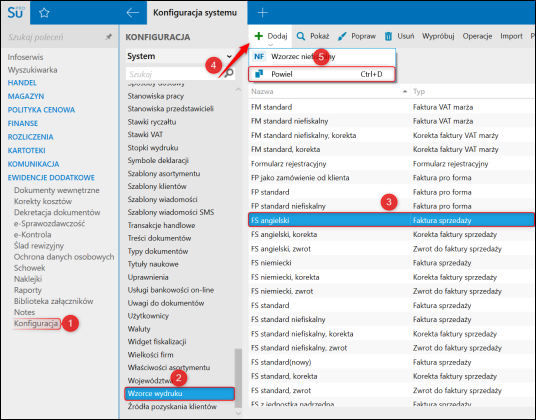Open the System combo box
The height and width of the screenshot is (420, 536).
[x=180, y=56]
